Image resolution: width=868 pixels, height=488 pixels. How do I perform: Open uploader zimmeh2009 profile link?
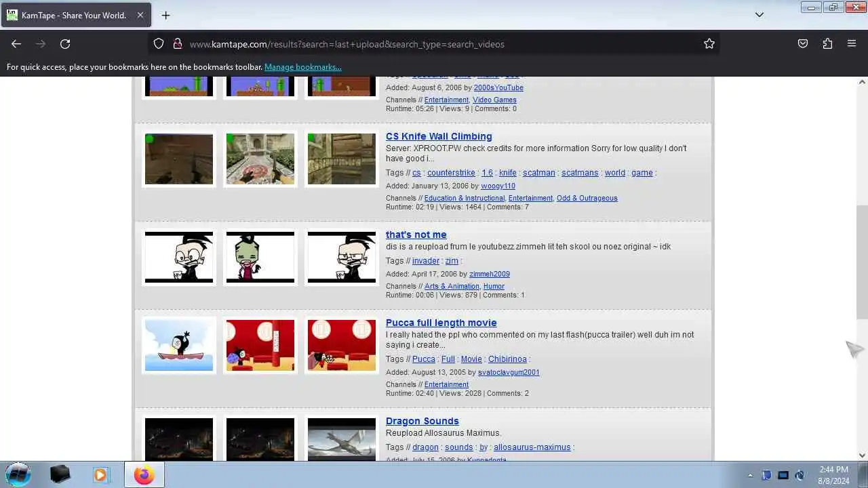point(490,274)
